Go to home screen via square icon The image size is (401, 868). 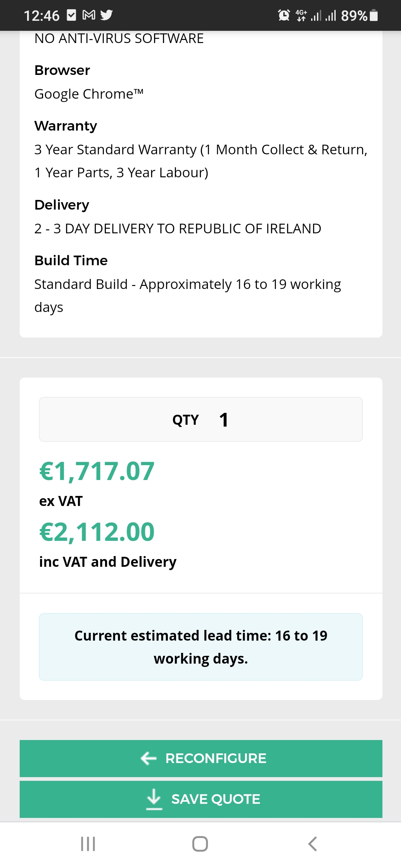coord(200,844)
